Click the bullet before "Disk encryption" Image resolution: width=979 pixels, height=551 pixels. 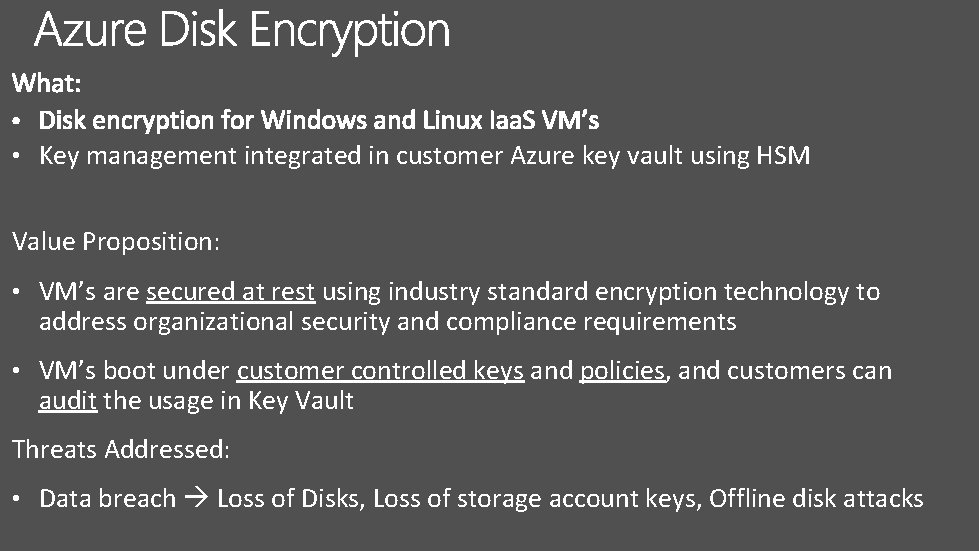(x=19, y=122)
